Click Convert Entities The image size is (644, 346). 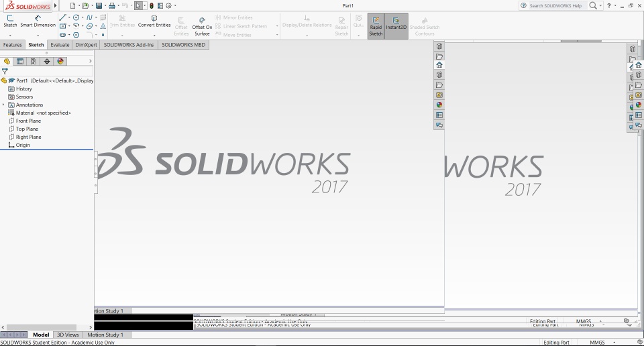154,21
